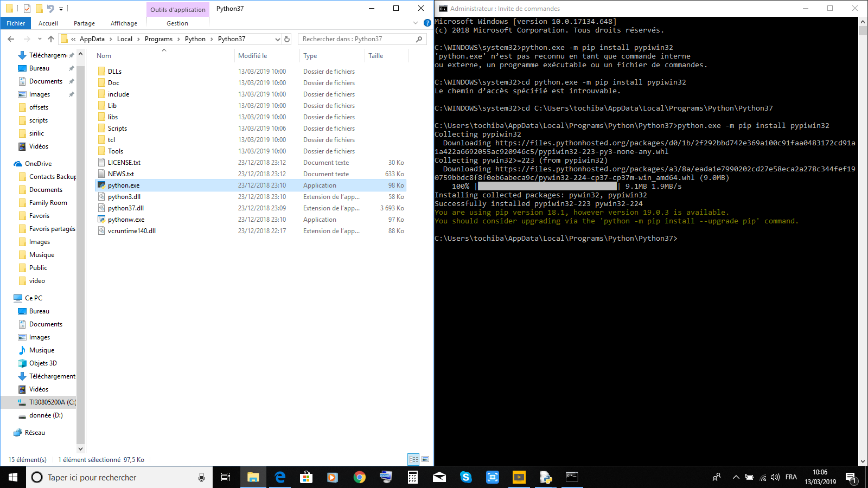This screenshot has height=488, width=868.
Task: Switch to the Partage ribbon tab
Action: [x=84, y=23]
